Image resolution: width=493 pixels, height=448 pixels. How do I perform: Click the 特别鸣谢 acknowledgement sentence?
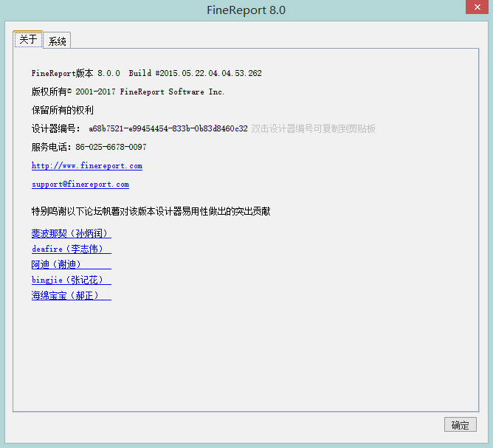click(151, 211)
